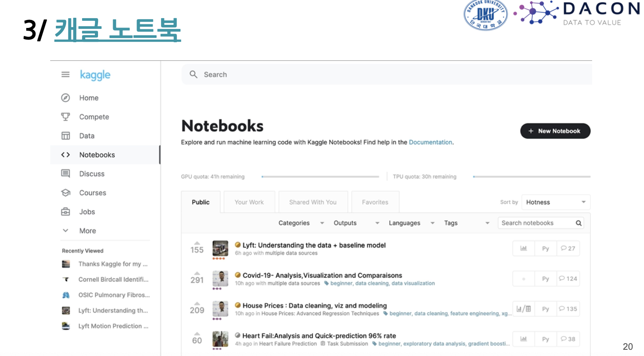Screen dimensions: 644x356
Task: Focus the Search notebooks field
Action: click(541, 223)
